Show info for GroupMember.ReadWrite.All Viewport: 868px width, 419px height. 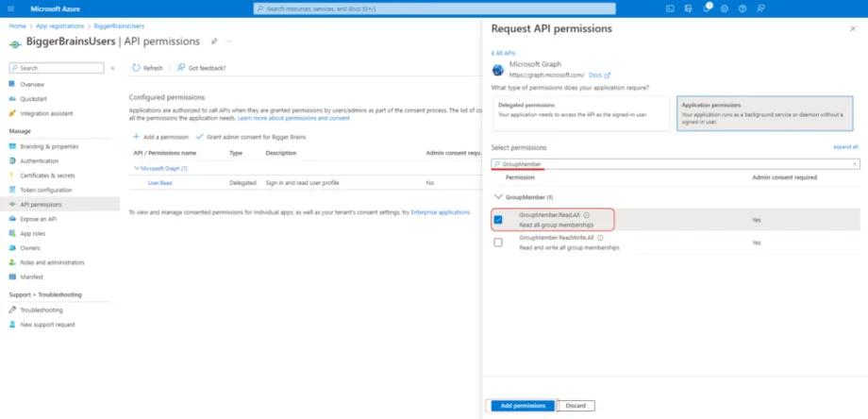click(601, 238)
